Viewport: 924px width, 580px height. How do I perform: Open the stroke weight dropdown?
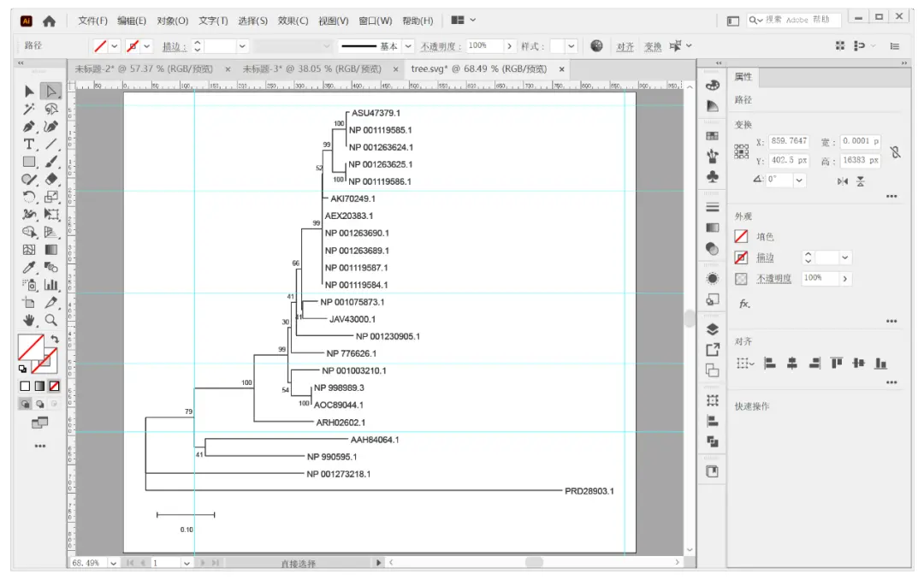(x=242, y=46)
